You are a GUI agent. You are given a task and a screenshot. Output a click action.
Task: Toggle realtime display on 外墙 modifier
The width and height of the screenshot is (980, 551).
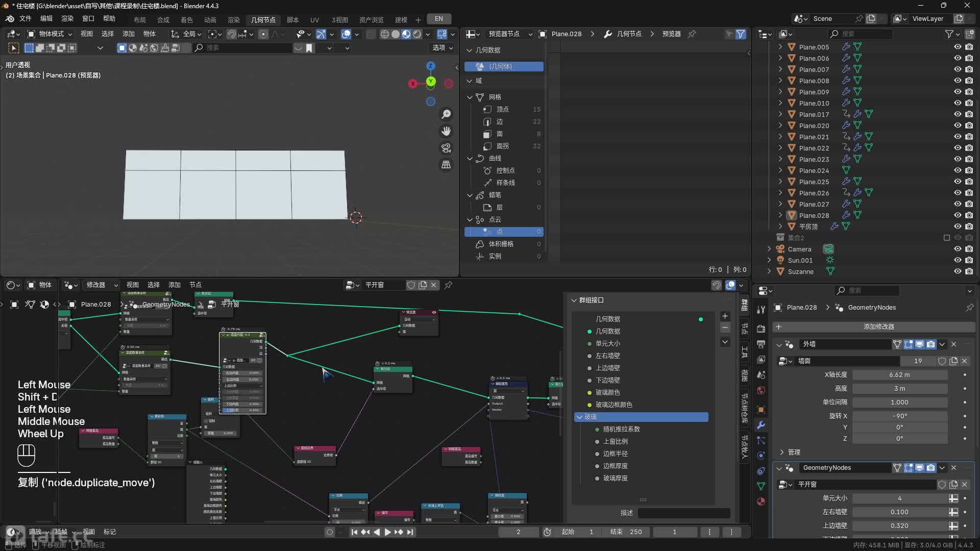(x=920, y=344)
